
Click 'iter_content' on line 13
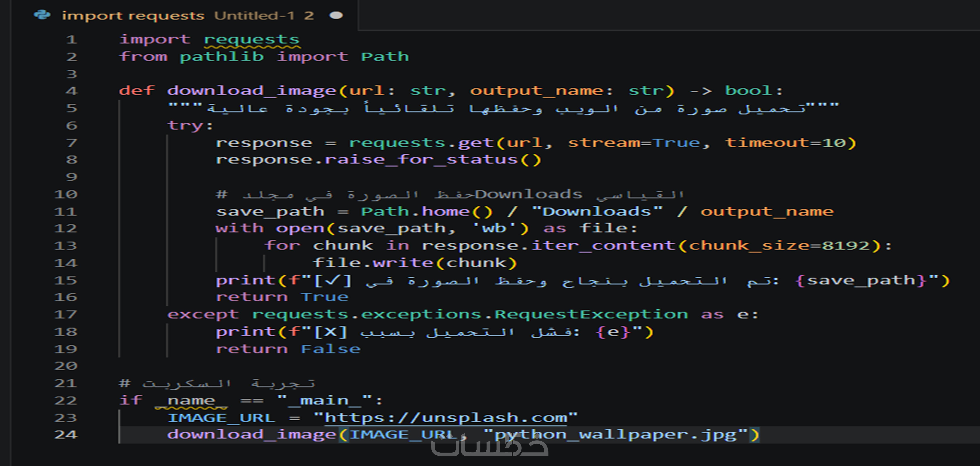(603, 246)
